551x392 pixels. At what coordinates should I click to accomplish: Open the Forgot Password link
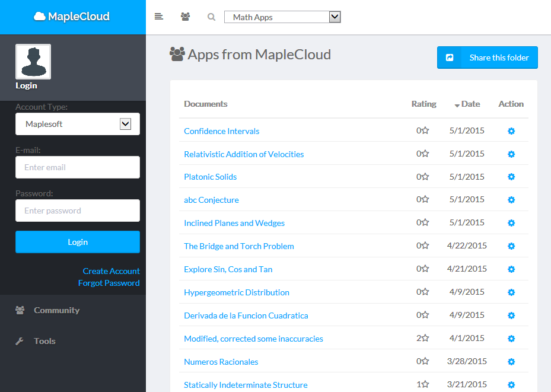coord(109,283)
